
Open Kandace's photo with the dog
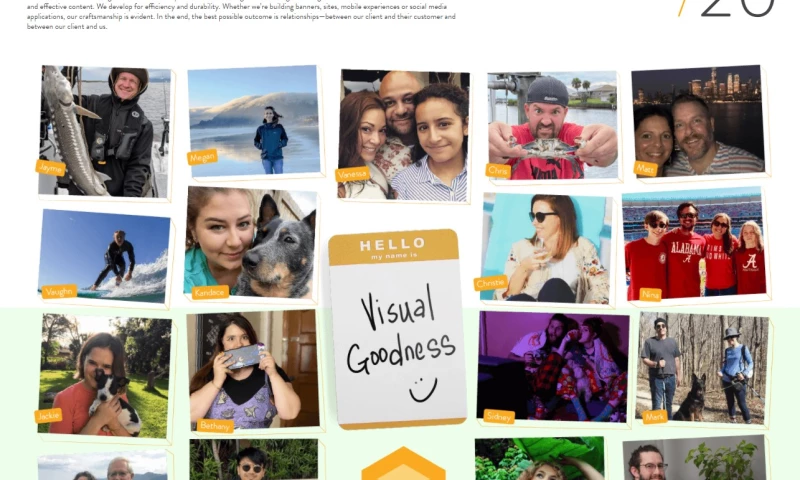(251, 243)
